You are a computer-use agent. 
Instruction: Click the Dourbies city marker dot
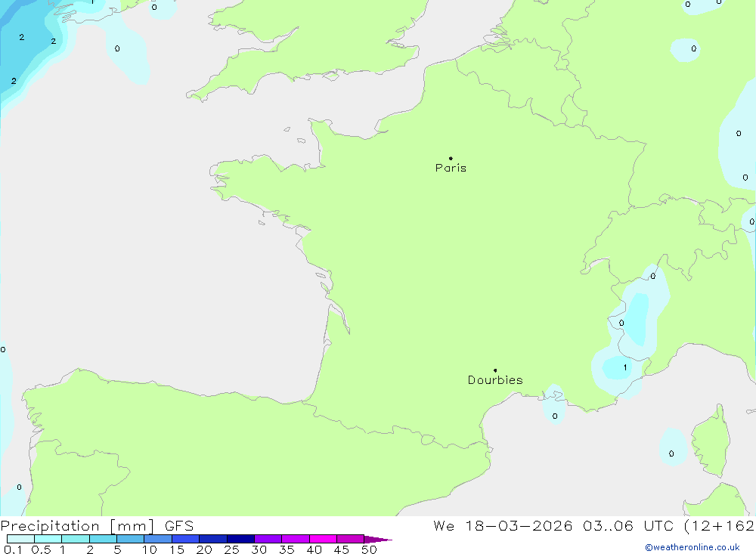click(495, 370)
